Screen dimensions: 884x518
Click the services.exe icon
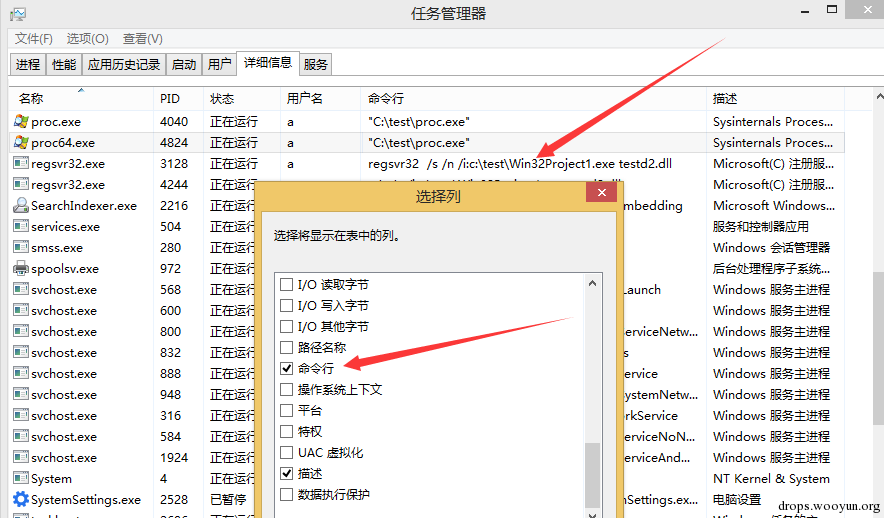pyautogui.click(x=21, y=226)
